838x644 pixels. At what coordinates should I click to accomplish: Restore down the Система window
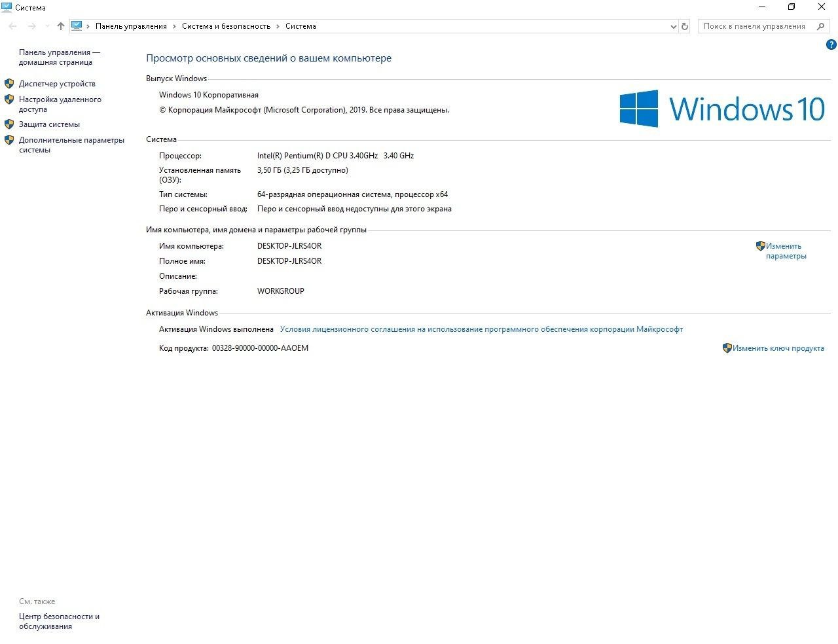pyautogui.click(x=792, y=7)
